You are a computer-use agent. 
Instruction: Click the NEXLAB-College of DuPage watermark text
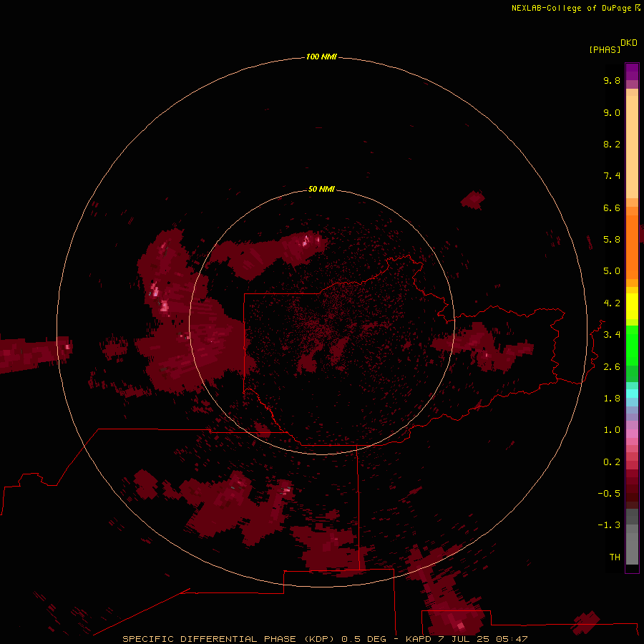pyautogui.click(x=575, y=8)
